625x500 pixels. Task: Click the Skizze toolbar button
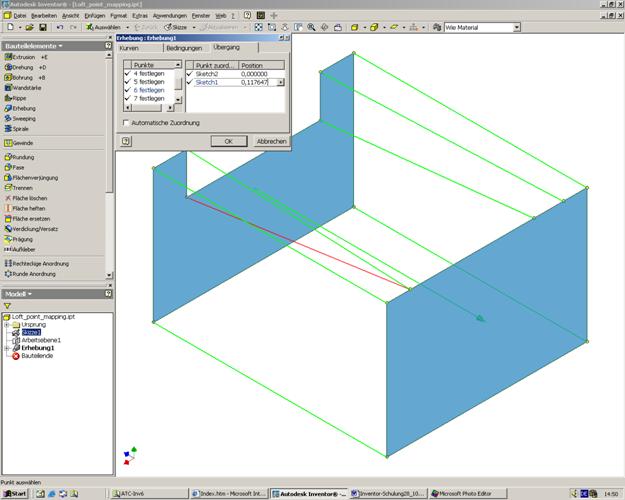(x=176, y=27)
